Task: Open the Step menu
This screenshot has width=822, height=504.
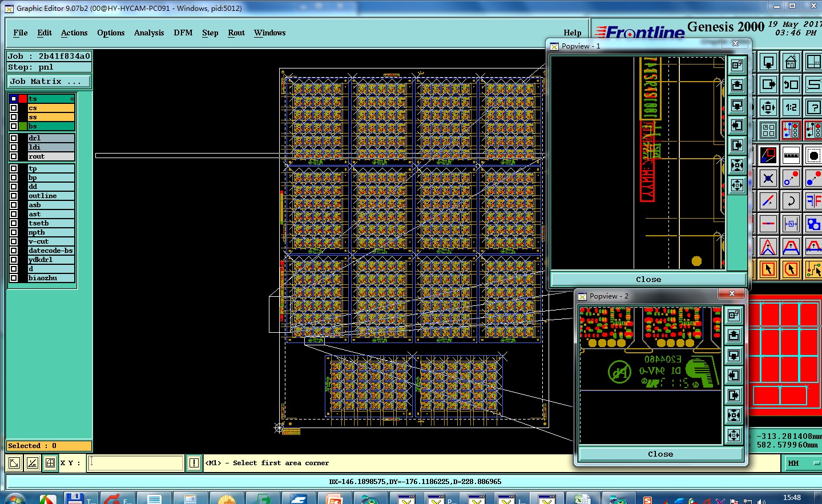Action: coord(210,33)
